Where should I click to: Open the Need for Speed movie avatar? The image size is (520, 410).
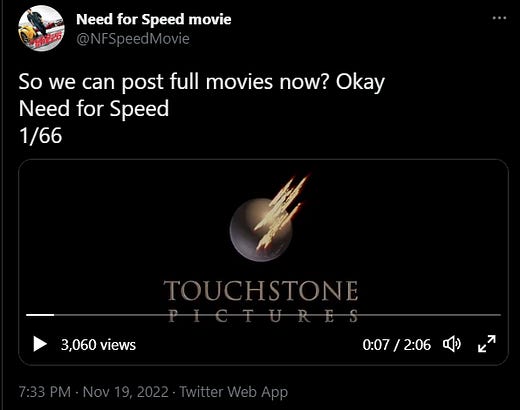tap(41, 29)
